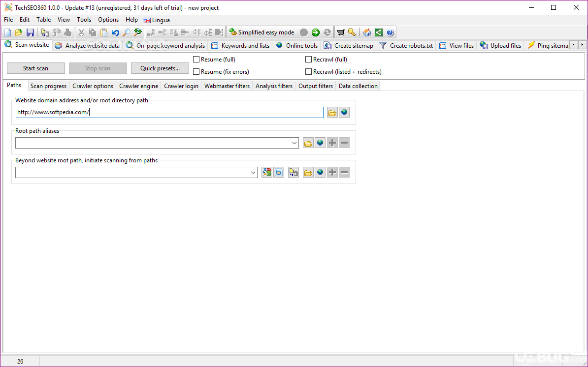
Task: Click globe icon beside website domain address
Action: [x=344, y=112]
